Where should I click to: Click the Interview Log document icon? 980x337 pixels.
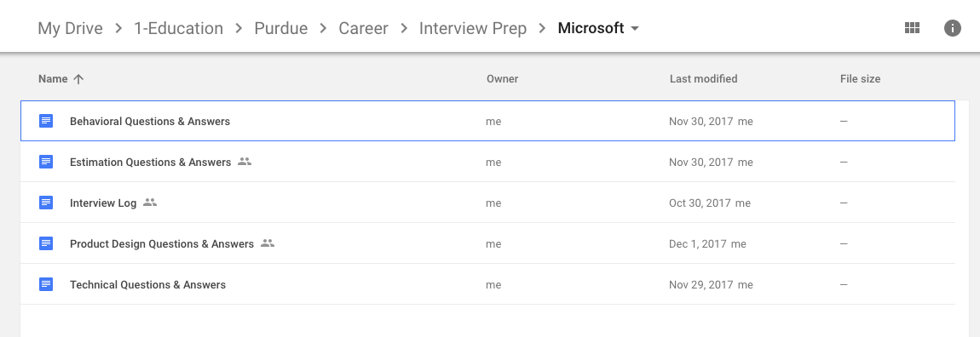pyautogui.click(x=46, y=203)
